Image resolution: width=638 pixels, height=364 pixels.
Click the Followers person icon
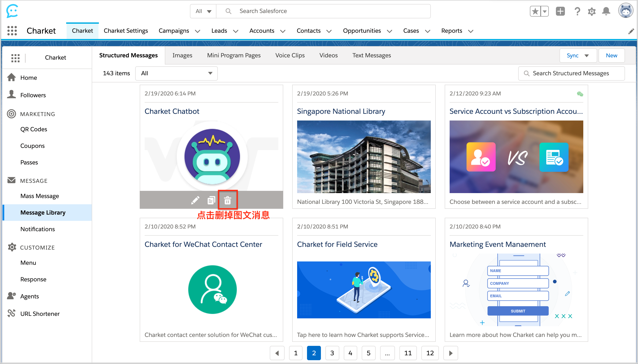pyautogui.click(x=11, y=95)
